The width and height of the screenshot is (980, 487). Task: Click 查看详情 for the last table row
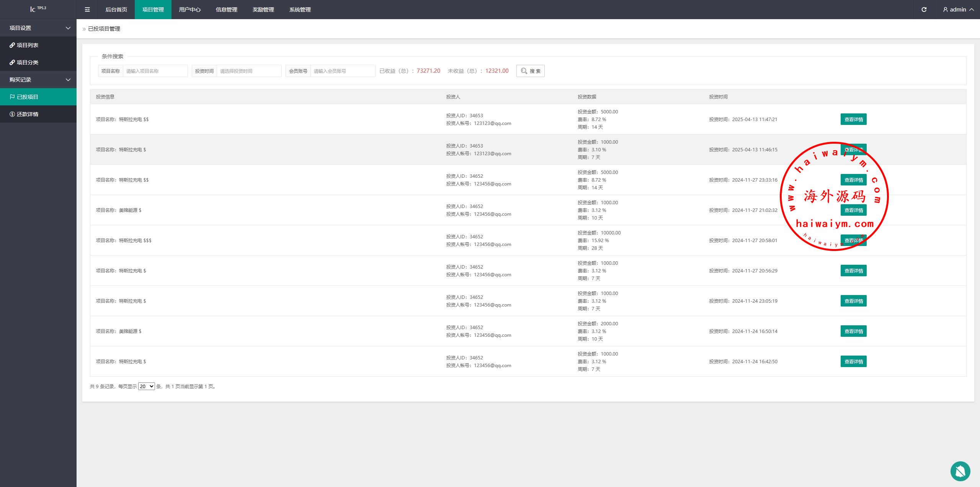(x=853, y=361)
